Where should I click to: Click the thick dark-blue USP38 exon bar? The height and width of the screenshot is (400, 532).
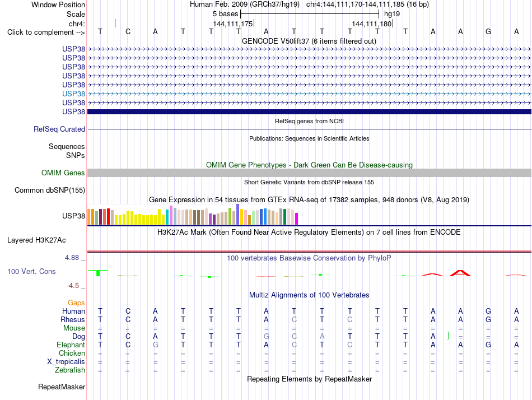[x=309, y=111]
